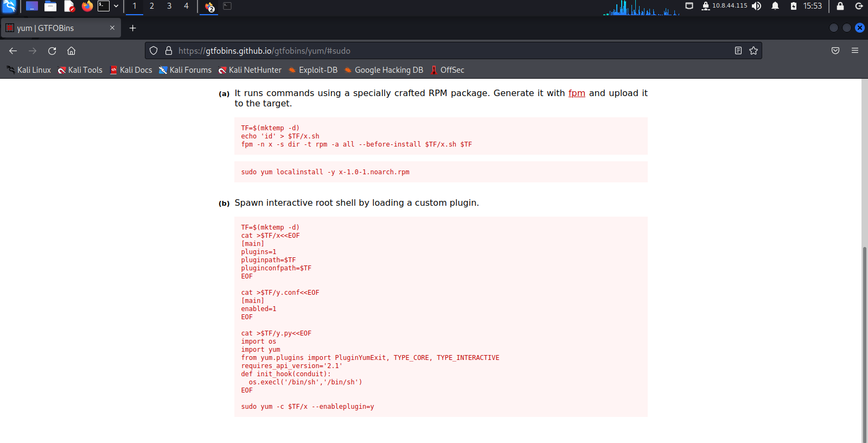Open the Kali Docs bookmark
This screenshot has width=868, height=443.
point(131,70)
